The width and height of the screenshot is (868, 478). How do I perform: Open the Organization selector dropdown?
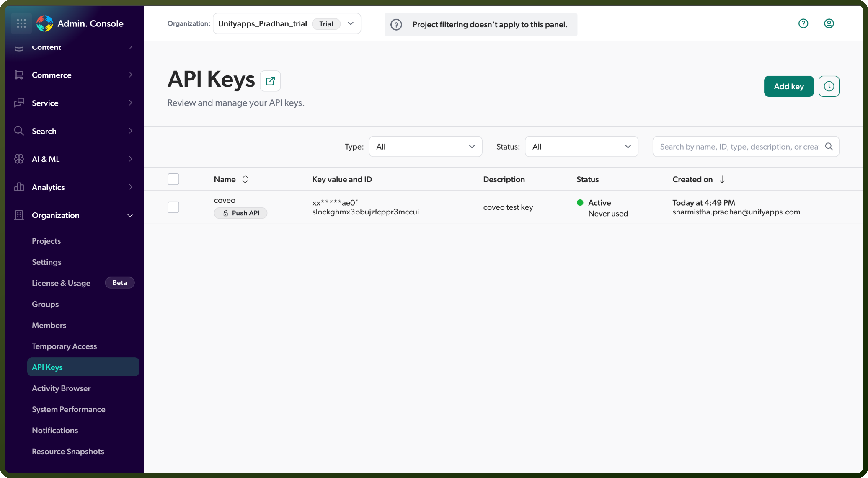[x=287, y=23]
